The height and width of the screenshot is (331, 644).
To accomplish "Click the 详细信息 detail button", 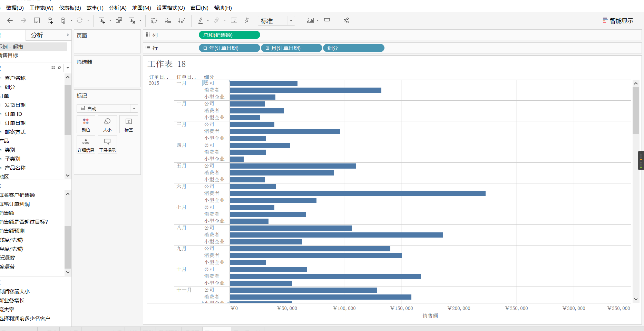I will click(86, 144).
